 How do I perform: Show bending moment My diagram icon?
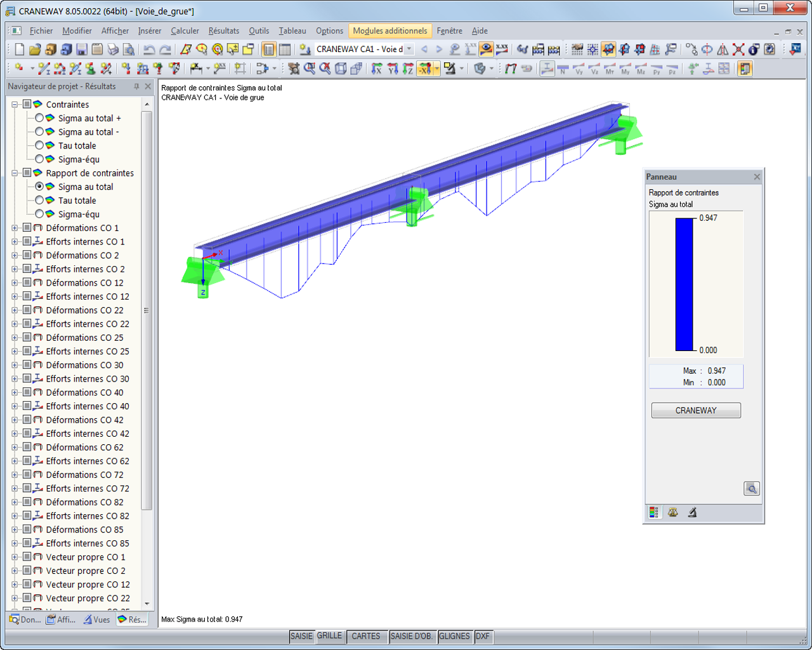[x=625, y=69]
